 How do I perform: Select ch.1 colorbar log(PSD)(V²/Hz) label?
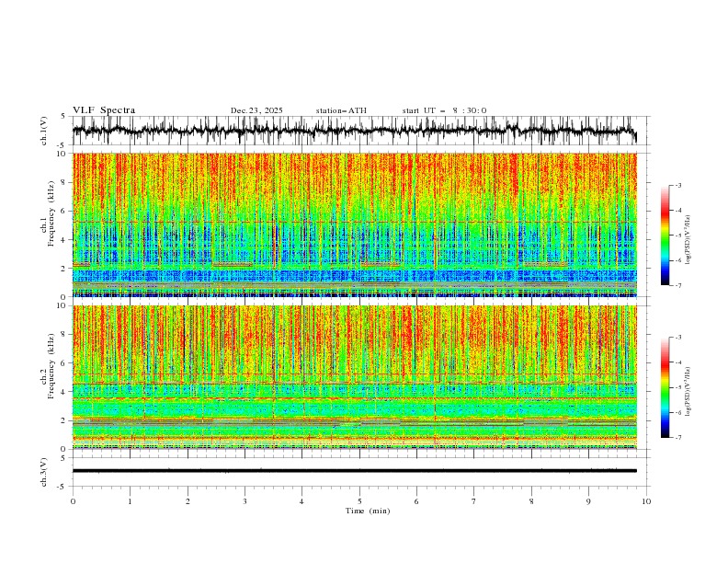688,240
